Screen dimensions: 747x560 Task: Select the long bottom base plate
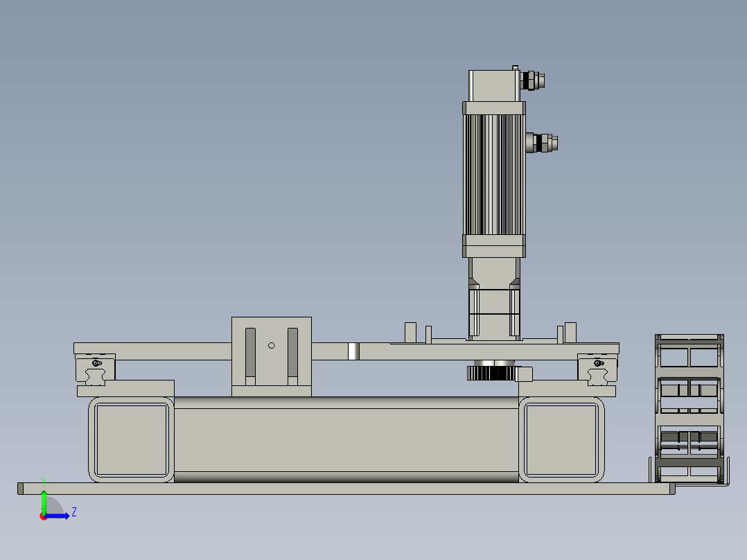coord(346,489)
